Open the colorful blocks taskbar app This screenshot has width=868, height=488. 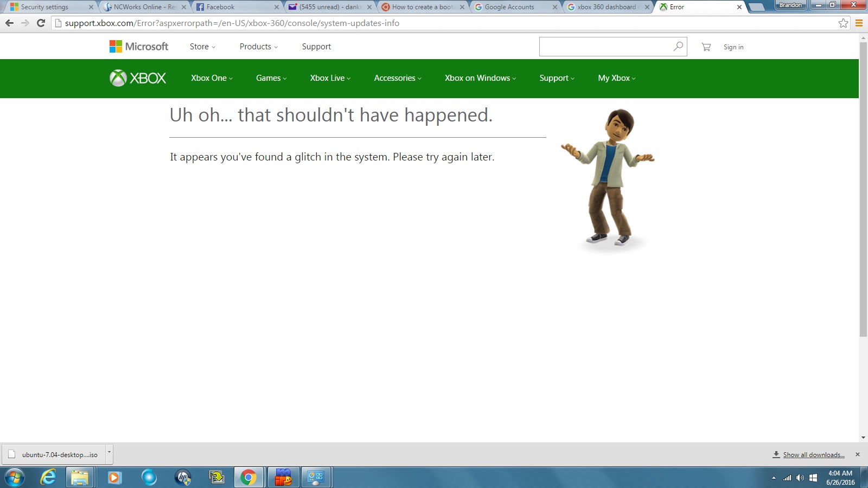(x=283, y=478)
